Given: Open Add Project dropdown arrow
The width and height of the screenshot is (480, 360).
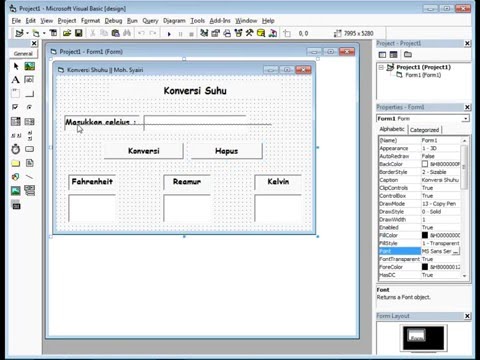Looking at the screenshot, I should pos(27,33).
